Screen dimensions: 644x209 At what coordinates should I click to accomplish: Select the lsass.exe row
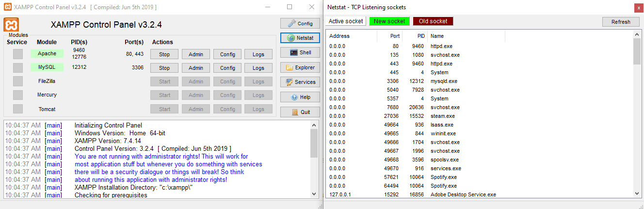[480, 125]
